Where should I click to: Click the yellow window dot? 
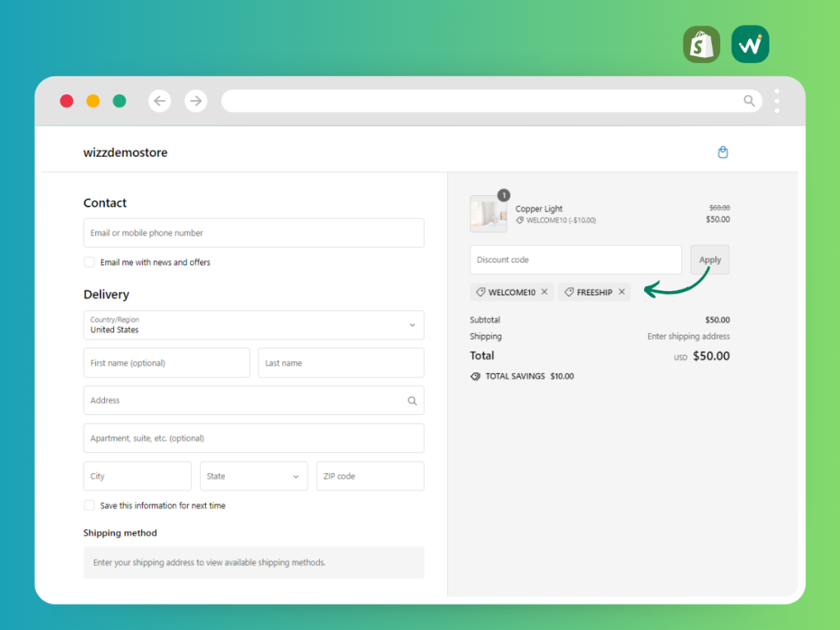tap(94, 101)
